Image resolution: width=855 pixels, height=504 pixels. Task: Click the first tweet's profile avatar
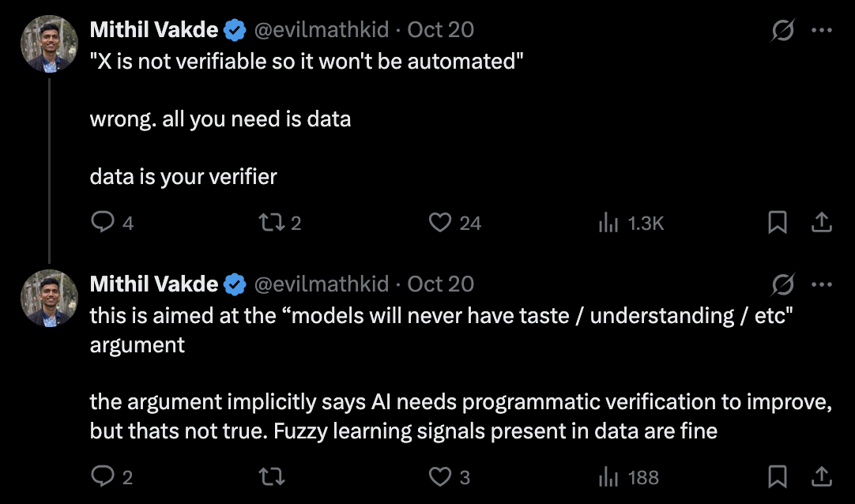(x=49, y=43)
